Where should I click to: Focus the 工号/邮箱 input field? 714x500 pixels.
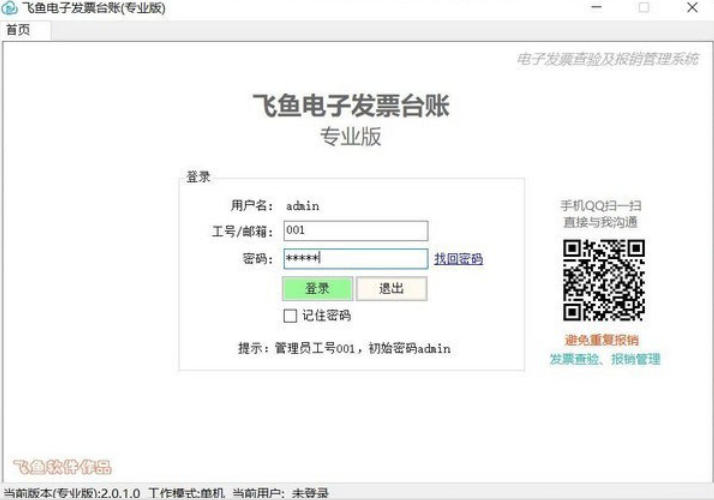[x=356, y=231]
